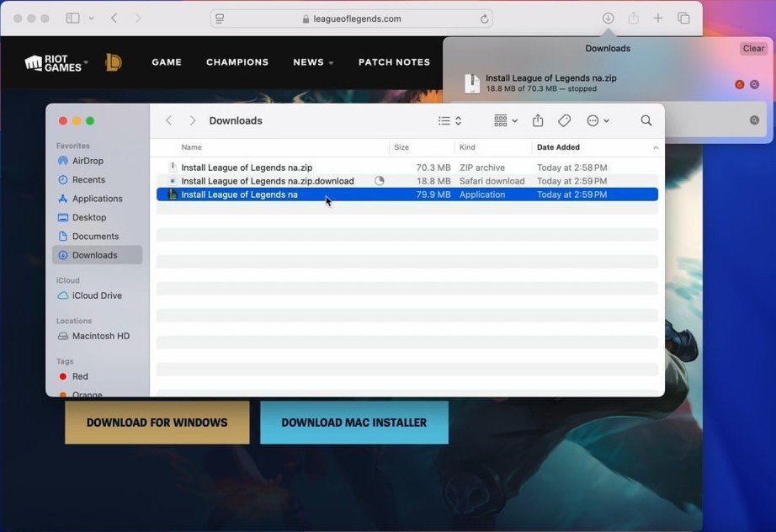Sort by the Kind column header
This screenshot has height=532, width=776.
(x=467, y=147)
